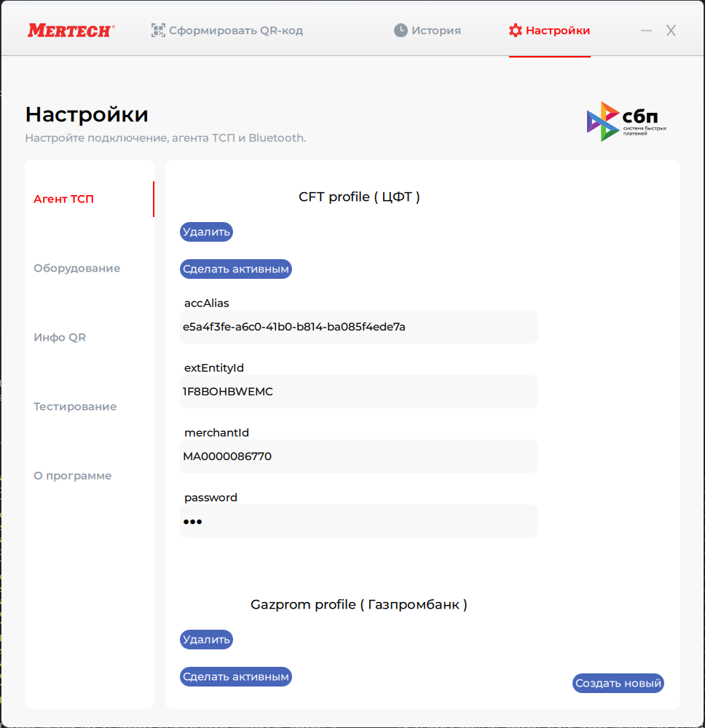705x728 pixels.
Task: Click into the merchantId input field
Action: tap(358, 456)
